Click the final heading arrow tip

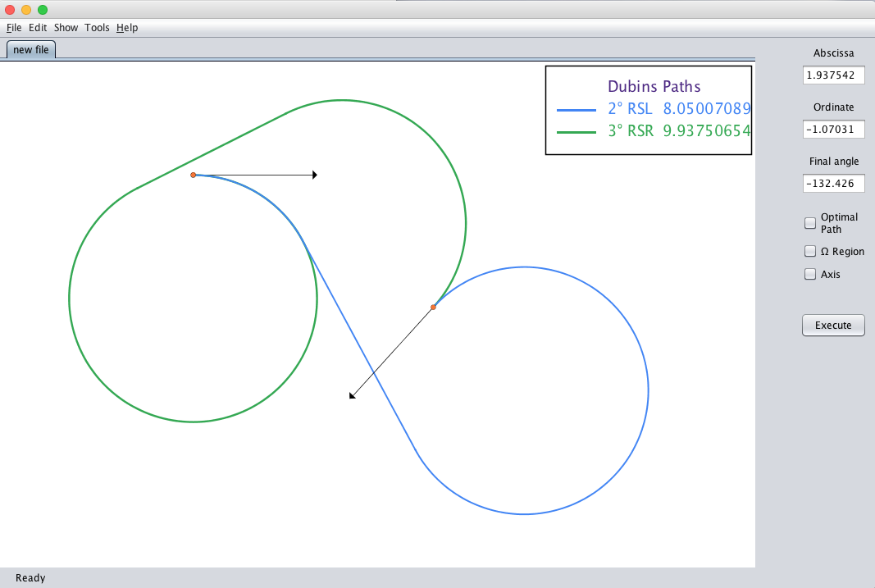[x=352, y=396]
